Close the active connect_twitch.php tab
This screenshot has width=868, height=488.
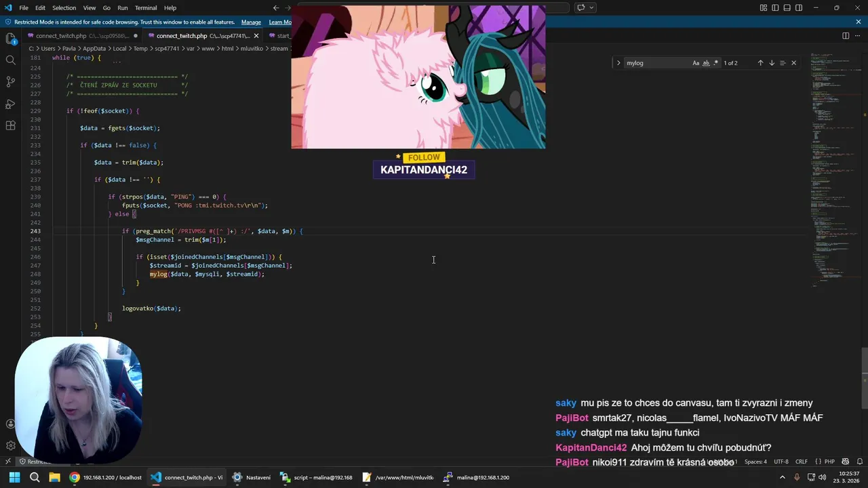256,36
